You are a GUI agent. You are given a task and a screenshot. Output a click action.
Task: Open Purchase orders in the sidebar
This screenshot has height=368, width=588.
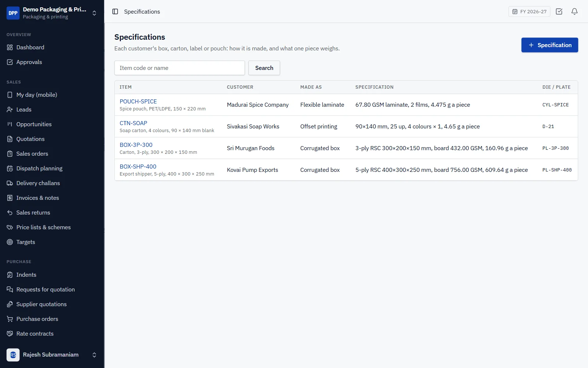pos(37,319)
